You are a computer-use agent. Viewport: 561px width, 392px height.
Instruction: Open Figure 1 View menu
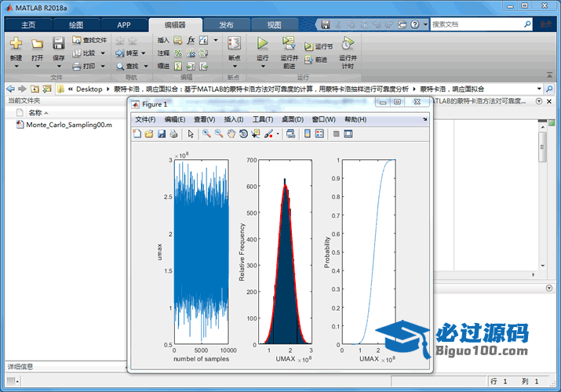[204, 119]
